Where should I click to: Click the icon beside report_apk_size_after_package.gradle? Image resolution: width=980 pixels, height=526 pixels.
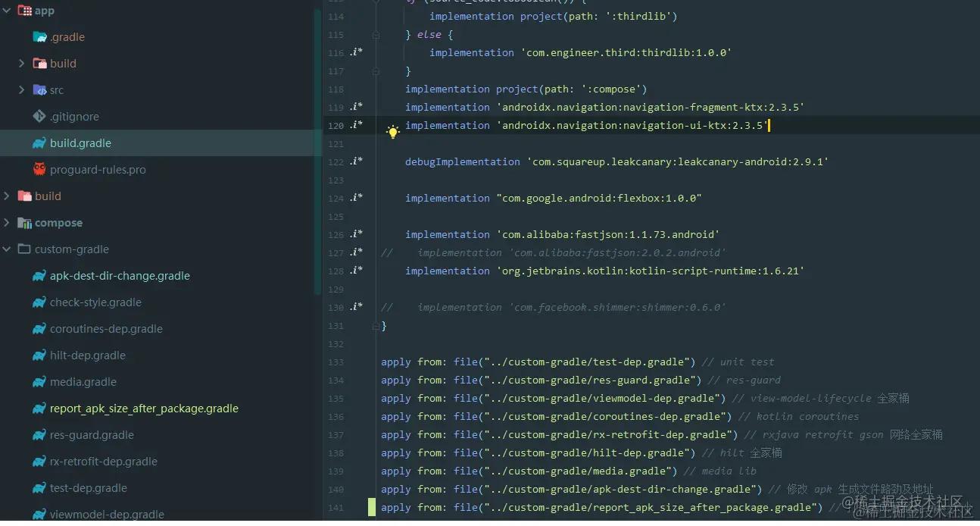click(39, 408)
